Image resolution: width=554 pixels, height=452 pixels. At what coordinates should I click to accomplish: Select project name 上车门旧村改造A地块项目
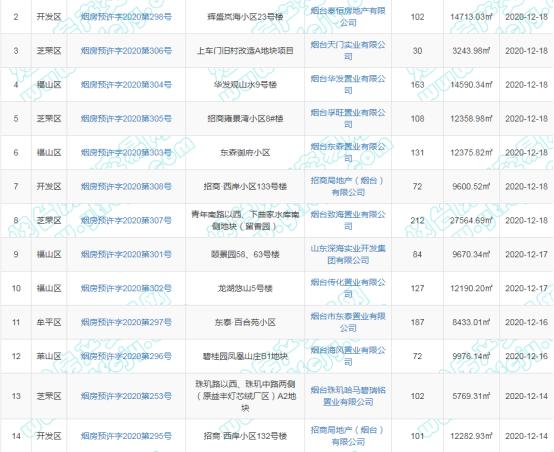(245, 51)
